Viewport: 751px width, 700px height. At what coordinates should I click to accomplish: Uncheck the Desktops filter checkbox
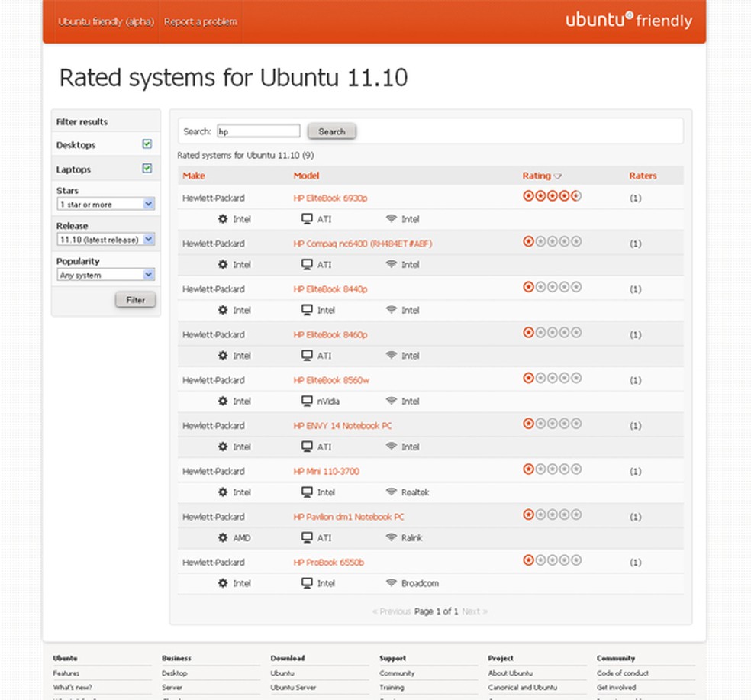147,144
